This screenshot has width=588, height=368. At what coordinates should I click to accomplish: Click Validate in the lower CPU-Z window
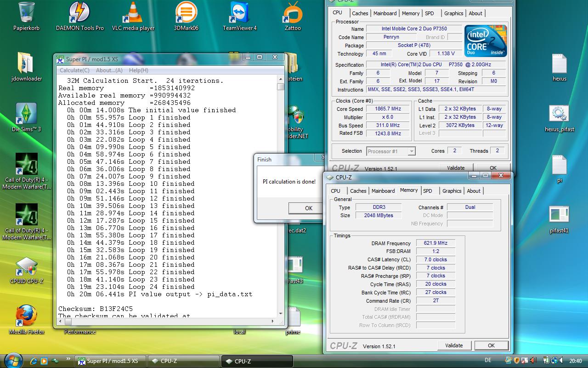pos(454,345)
